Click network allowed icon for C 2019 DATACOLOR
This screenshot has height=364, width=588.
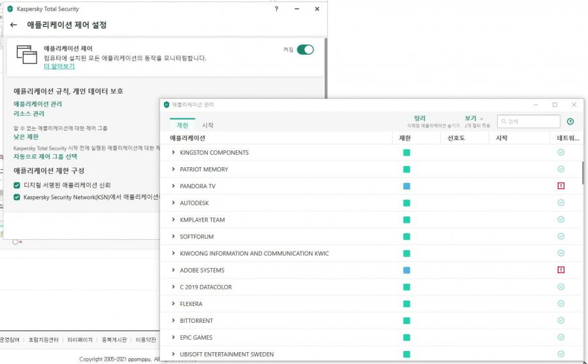click(x=561, y=287)
